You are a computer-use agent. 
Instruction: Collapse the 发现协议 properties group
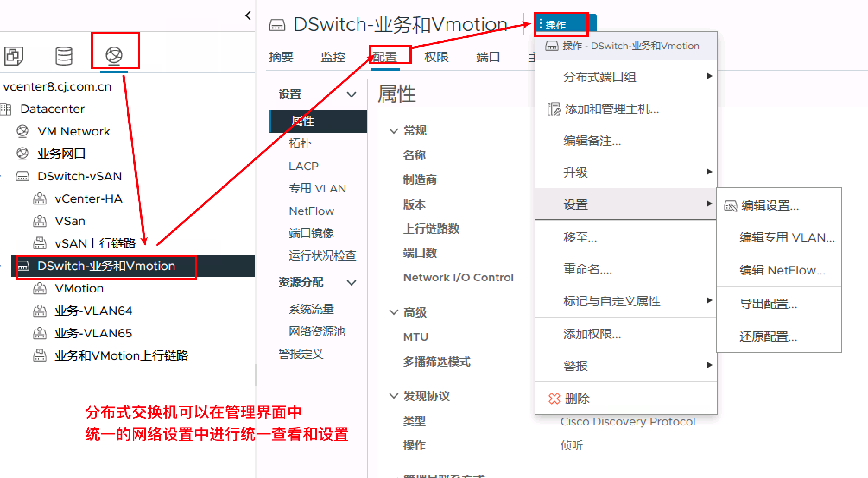393,396
